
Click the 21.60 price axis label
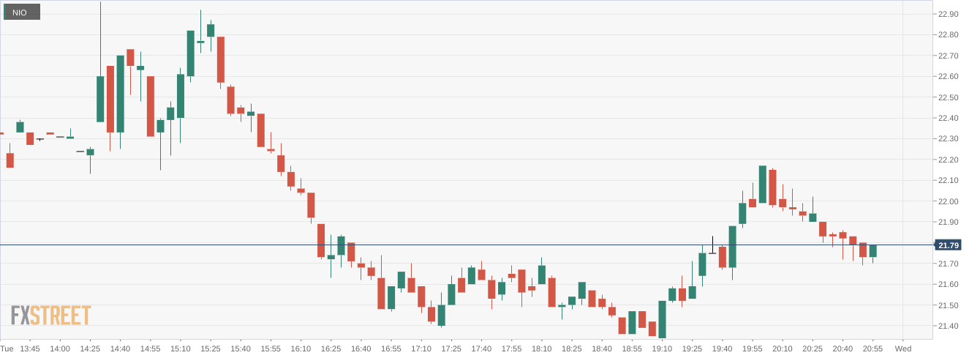click(x=948, y=284)
